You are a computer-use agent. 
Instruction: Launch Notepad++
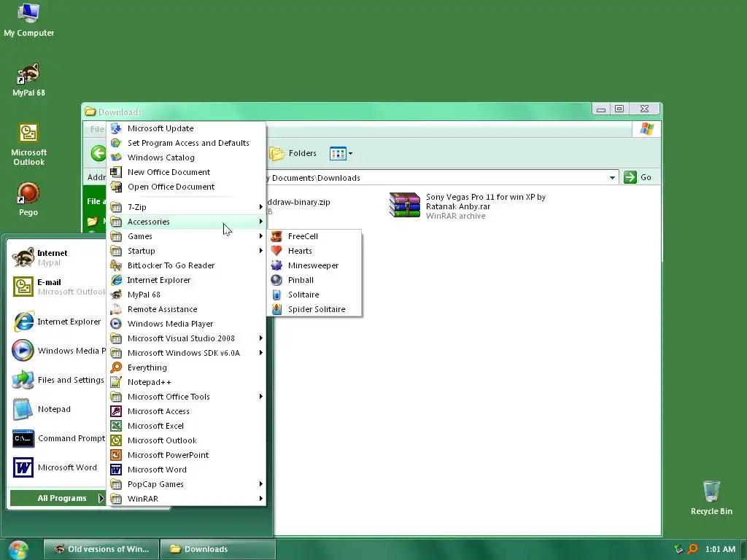186,382
